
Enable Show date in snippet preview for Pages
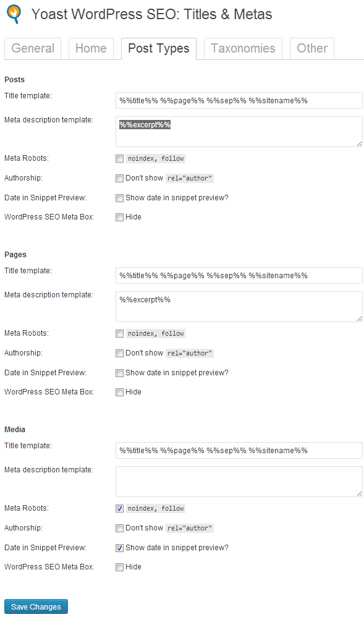point(120,373)
